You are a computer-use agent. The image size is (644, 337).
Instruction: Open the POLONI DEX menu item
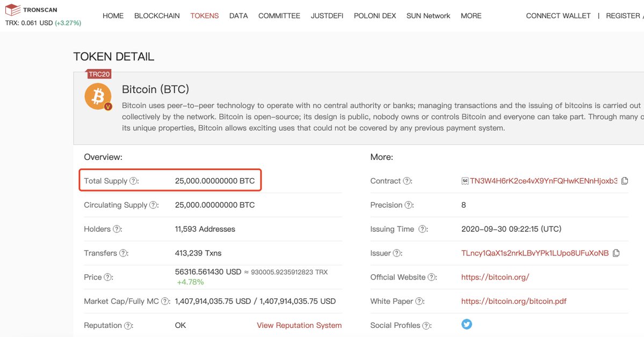click(375, 16)
